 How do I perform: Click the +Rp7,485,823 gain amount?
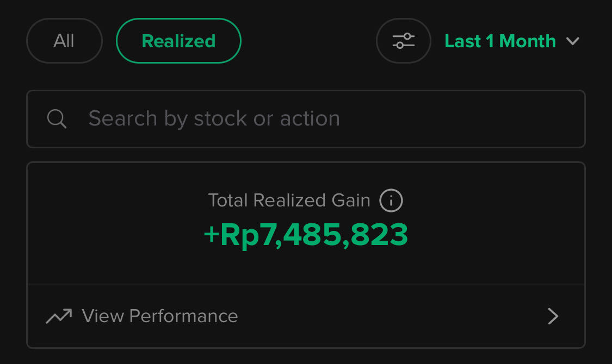pos(306,235)
